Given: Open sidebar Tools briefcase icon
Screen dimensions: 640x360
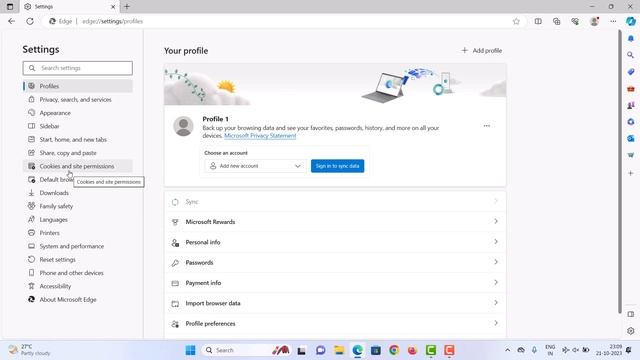Looking at the screenshot, I should [631, 89].
